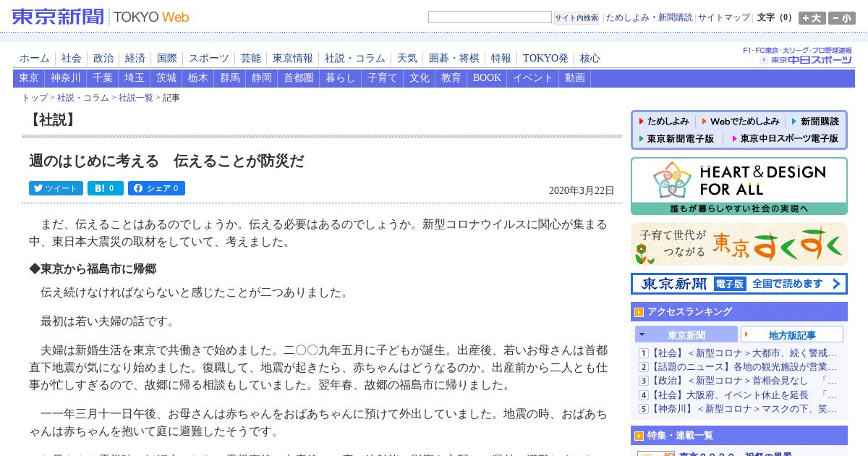Image resolution: width=868 pixels, height=456 pixels.
Task: Click Webでためしよみ in the subscription box
Action: point(741,122)
